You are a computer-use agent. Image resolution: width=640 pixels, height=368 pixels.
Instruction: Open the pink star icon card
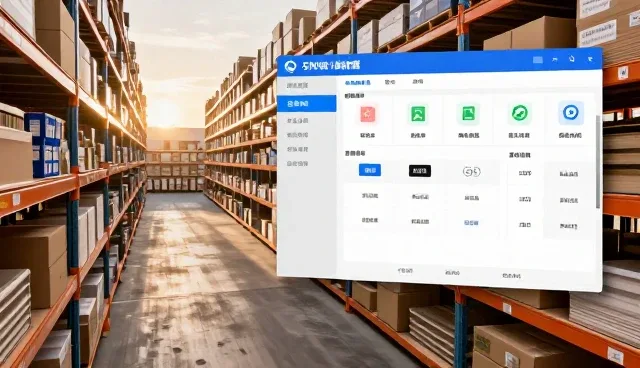pyautogui.click(x=368, y=114)
